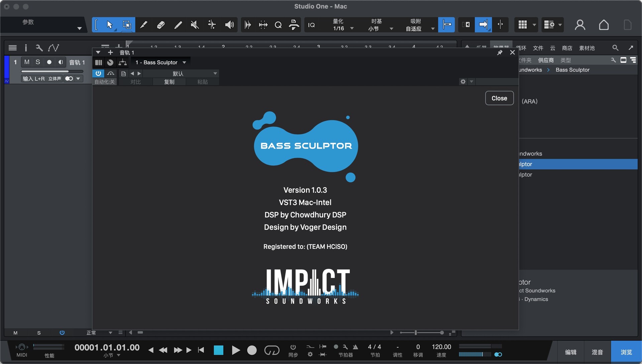Open the user account icon
642x364 pixels.
point(580,25)
